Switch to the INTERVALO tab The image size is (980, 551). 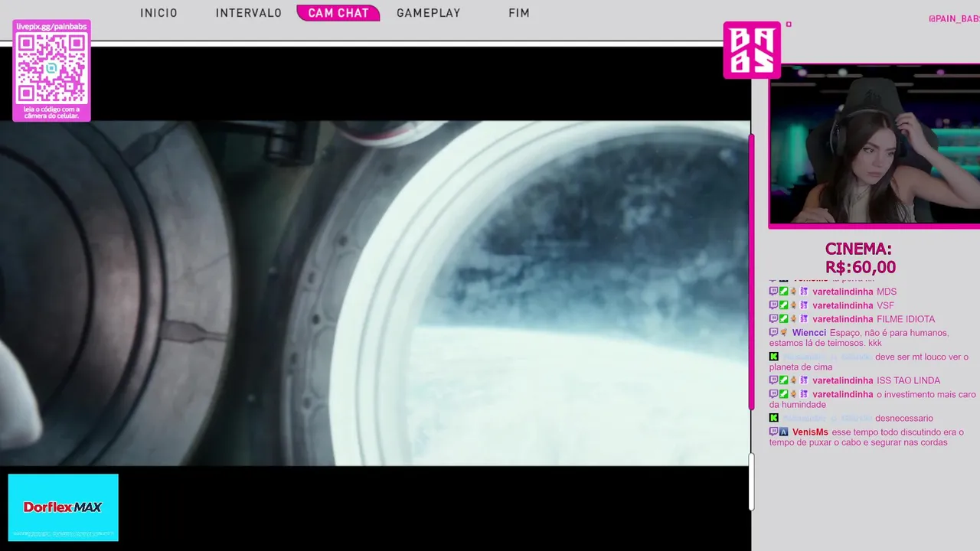tap(249, 13)
